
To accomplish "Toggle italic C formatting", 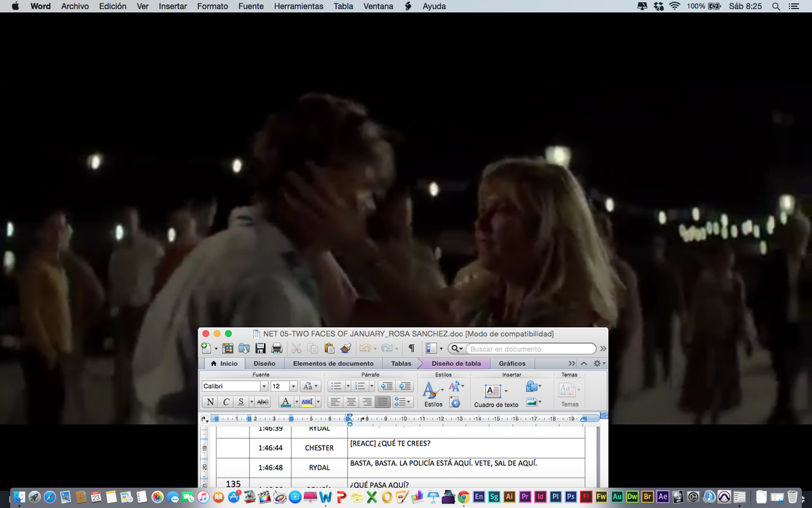I will (226, 402).
